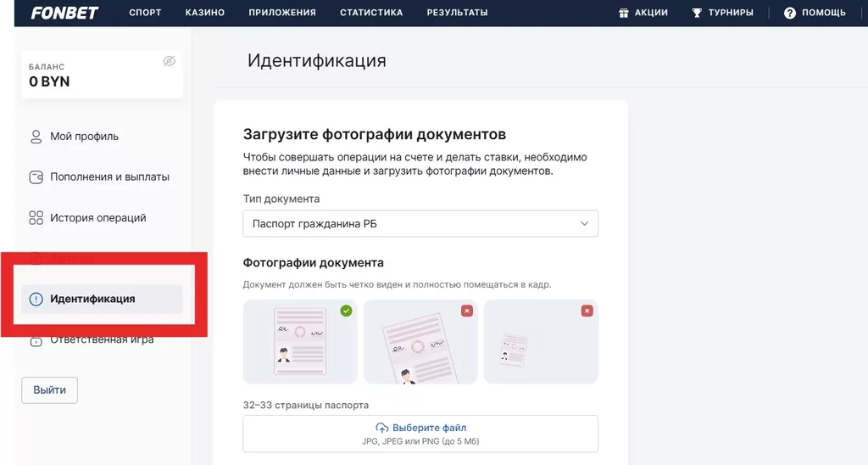Viewport: 868px width, 465px height.
Task: Click the question mark help icon
Action: click(790, 13)
